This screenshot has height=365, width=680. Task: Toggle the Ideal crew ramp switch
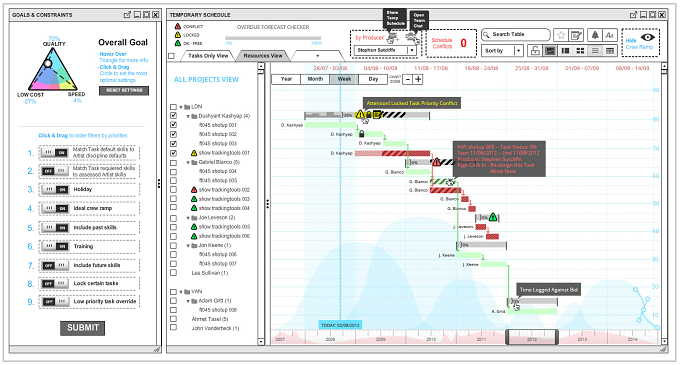click(x=55, y=209)
